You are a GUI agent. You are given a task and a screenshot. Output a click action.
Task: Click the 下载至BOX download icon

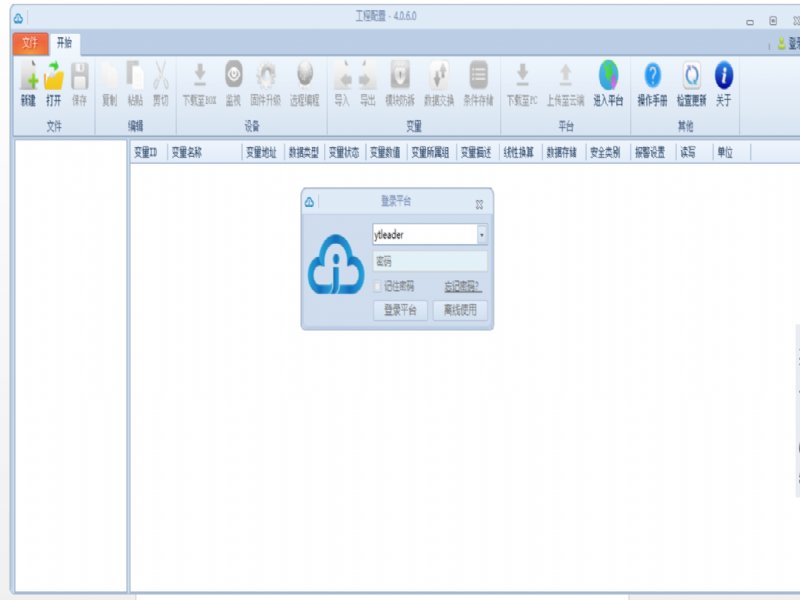click(199, 77)
